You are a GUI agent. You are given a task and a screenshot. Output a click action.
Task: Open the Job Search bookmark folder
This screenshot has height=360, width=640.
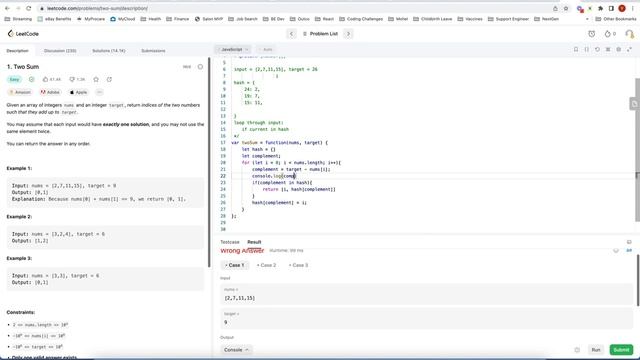(243, 19)
